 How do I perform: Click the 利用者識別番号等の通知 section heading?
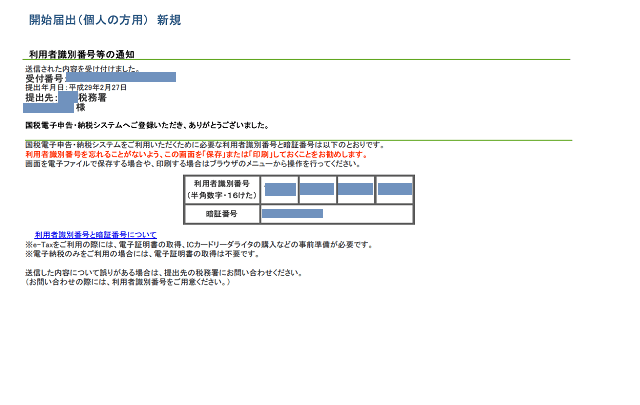click(82, 54)
